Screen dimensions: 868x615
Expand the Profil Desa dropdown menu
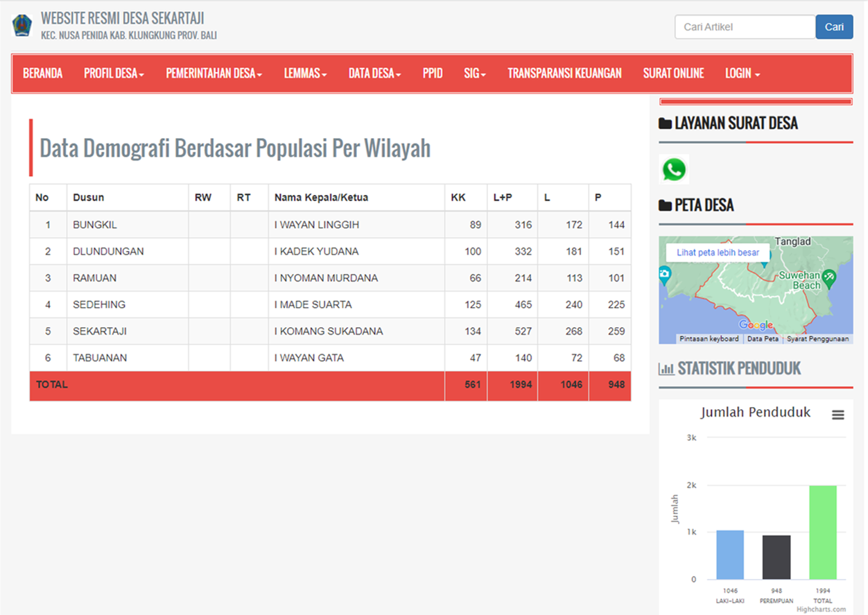click(x=114, y=73)
